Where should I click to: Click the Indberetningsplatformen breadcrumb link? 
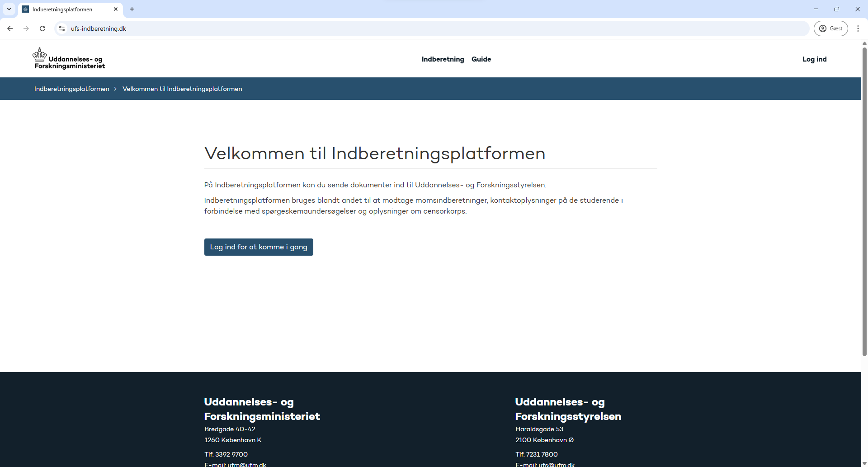tap(72, 89)
